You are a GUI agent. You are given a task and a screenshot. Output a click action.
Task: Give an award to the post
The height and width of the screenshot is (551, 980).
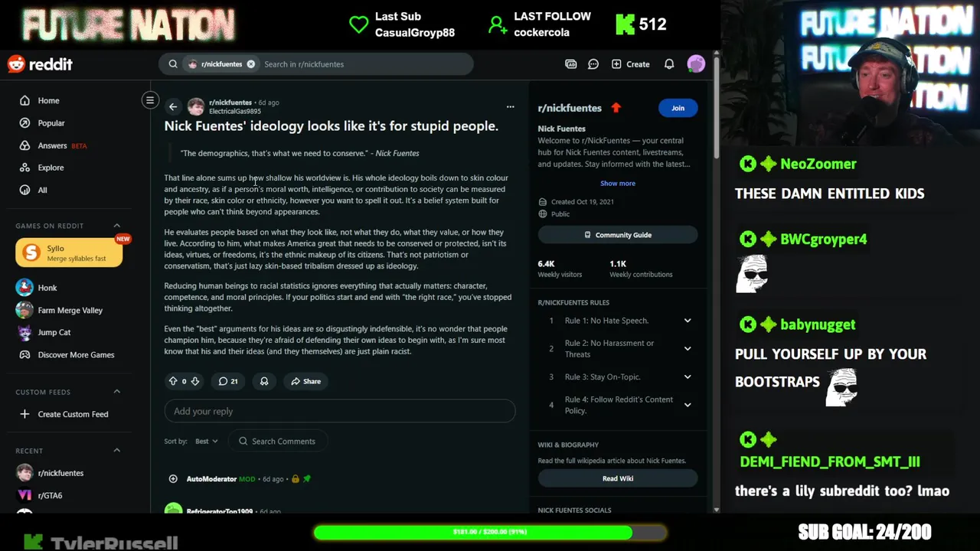[264, 381]
